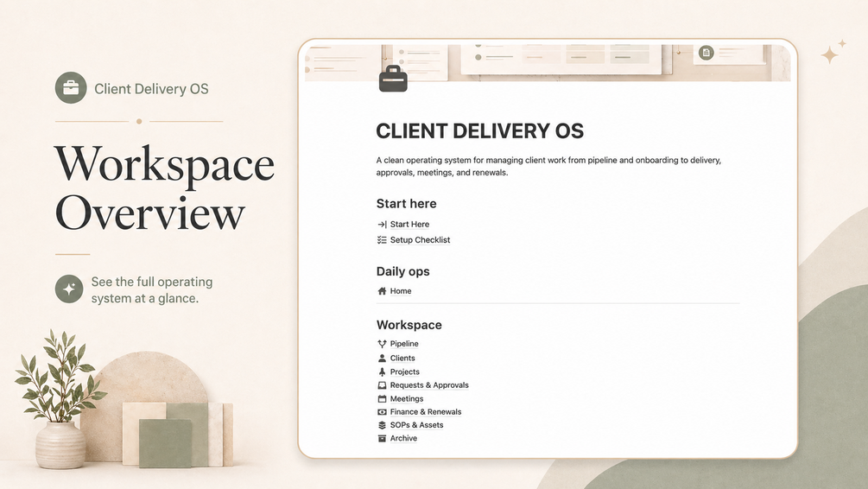This screenshot has height=489, width=868.
Task: Click the cash icon beside Finance & Renewals
Action: (x=382, y=412)
